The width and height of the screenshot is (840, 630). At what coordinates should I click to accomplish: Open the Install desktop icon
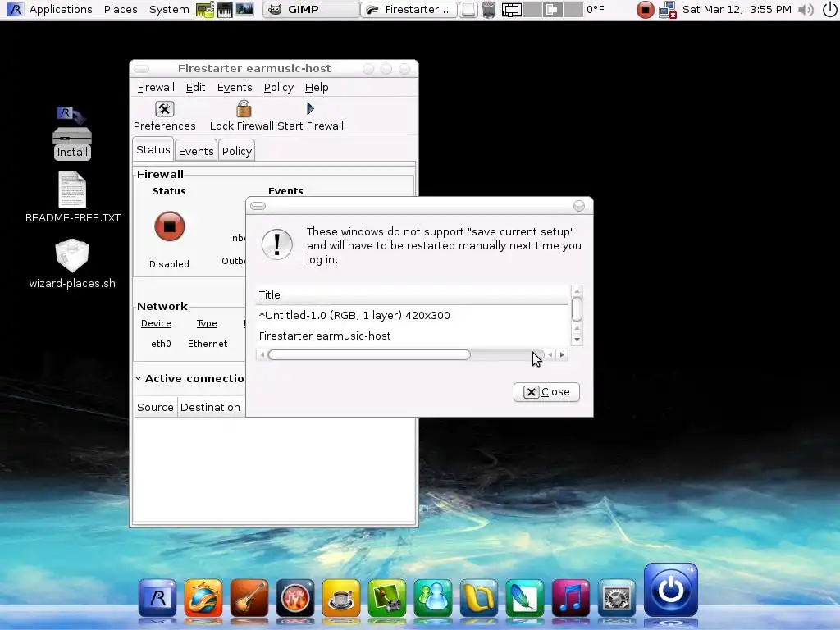click(72, 134)
